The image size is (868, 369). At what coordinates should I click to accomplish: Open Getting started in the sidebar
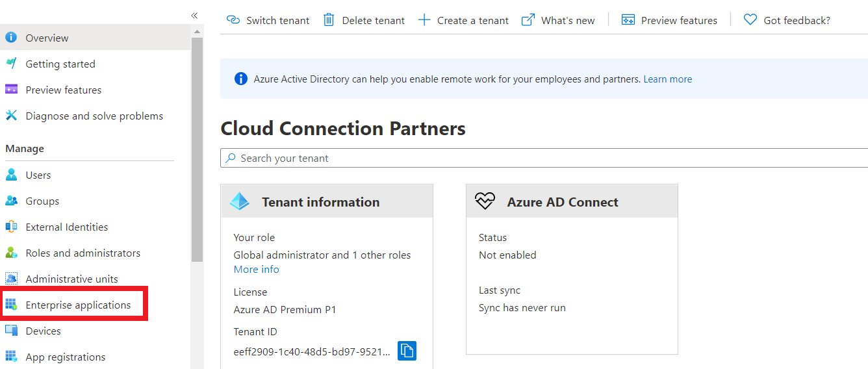pyautogui.click(x=60, y=64)
